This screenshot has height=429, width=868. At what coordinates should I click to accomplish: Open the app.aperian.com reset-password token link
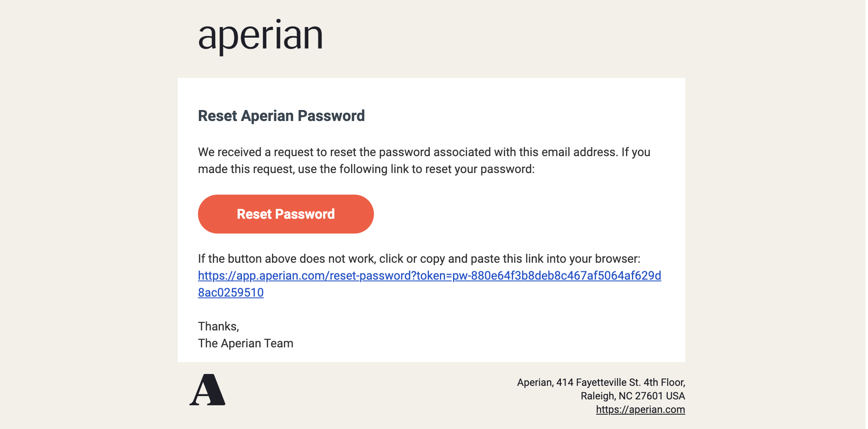[429, 276]
